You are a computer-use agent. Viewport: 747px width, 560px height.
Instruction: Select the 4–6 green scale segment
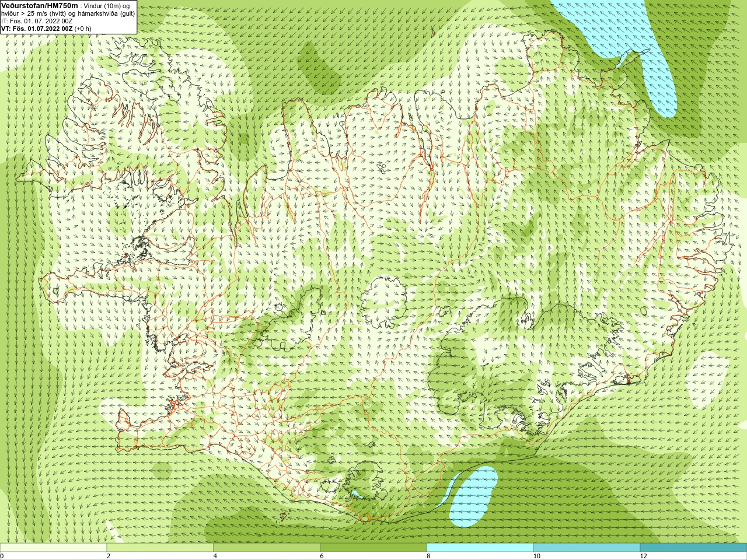coord(267,548)
